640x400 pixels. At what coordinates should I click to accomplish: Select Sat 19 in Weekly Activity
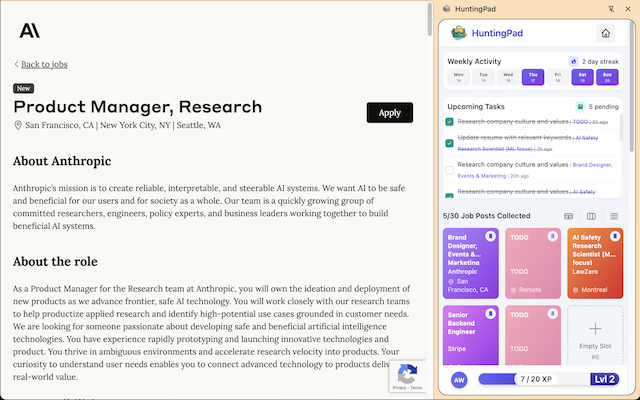tap(582, 76)
